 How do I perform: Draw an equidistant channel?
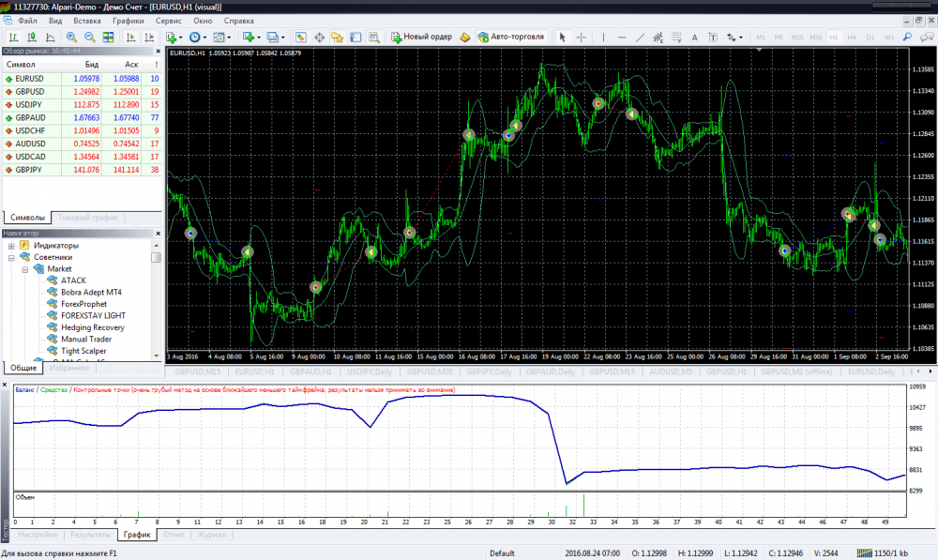(x=658, y=38)
